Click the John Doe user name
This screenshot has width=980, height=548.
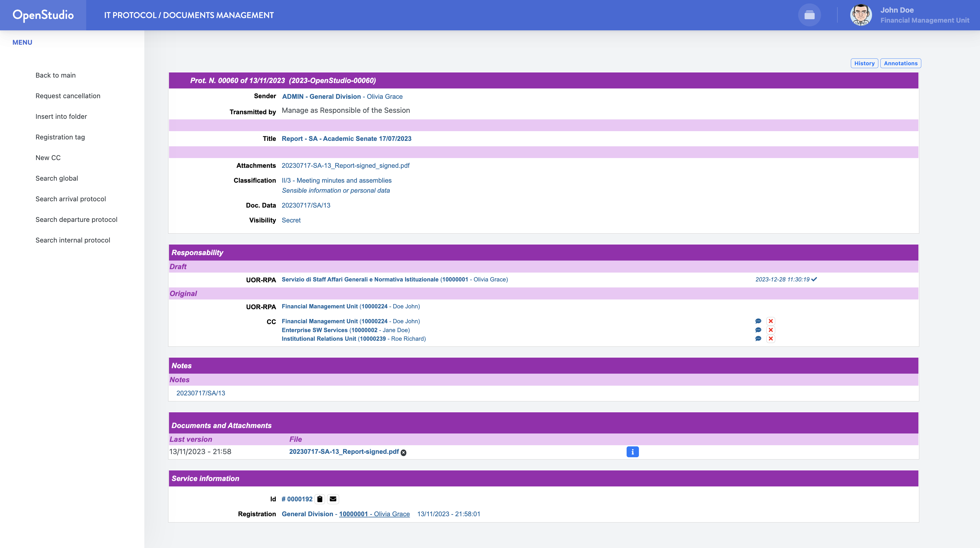[897, 10]
